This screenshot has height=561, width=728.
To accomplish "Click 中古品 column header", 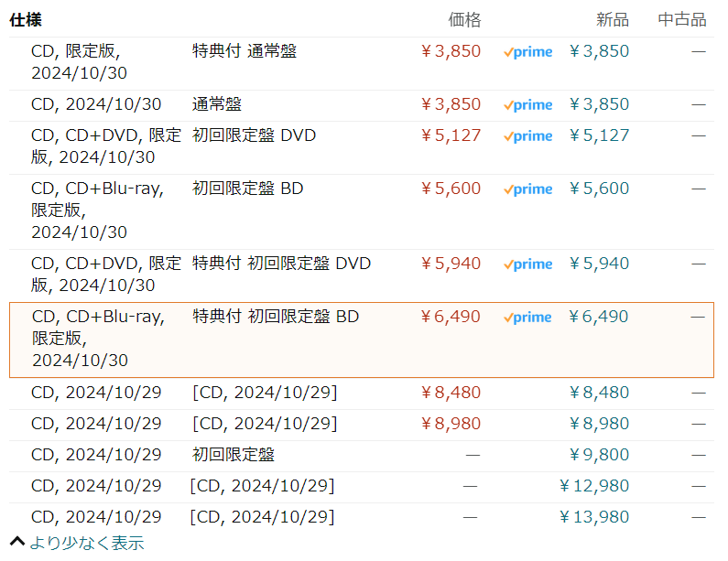I will pyautogui.click(x=682, y=19).
